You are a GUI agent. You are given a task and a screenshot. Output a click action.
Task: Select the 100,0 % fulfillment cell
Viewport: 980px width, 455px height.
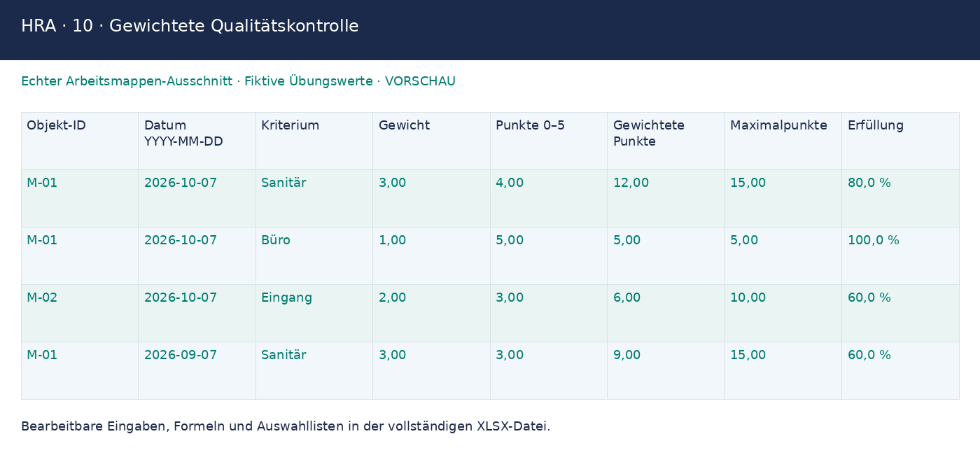[900, 255]
